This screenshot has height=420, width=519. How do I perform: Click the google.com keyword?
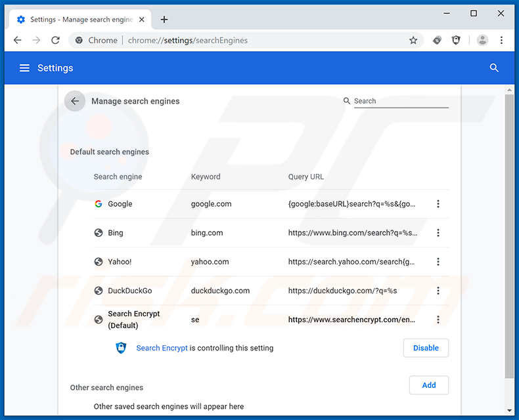(211, 203)
